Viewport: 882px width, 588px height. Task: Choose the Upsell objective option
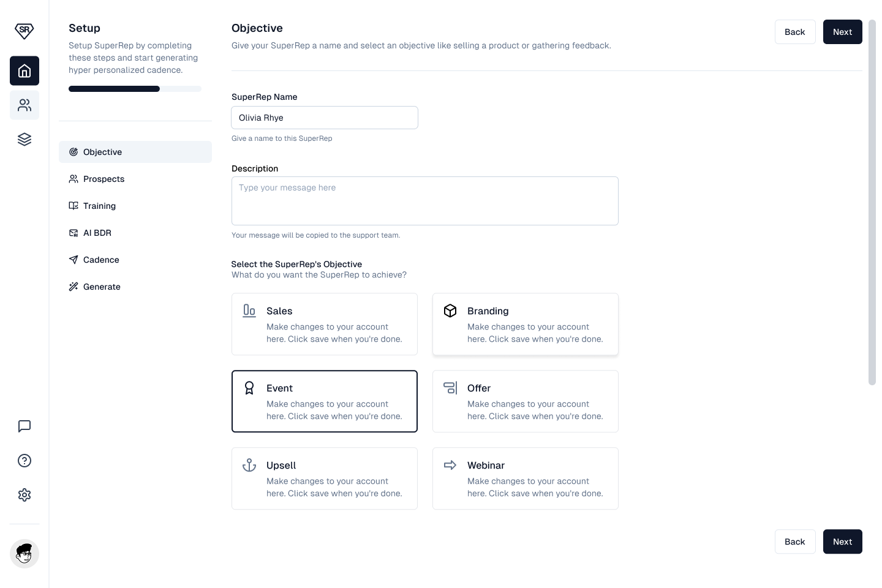(325, 478)
